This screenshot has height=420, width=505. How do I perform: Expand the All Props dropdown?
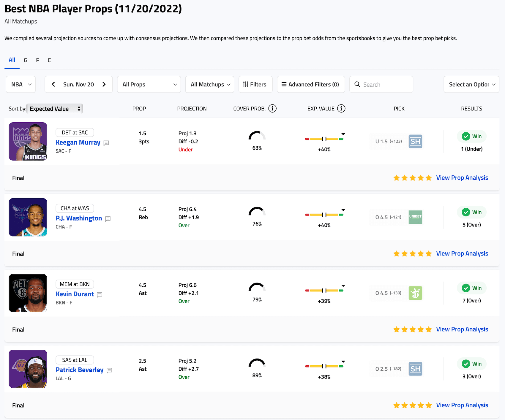[x=149, y=85]
